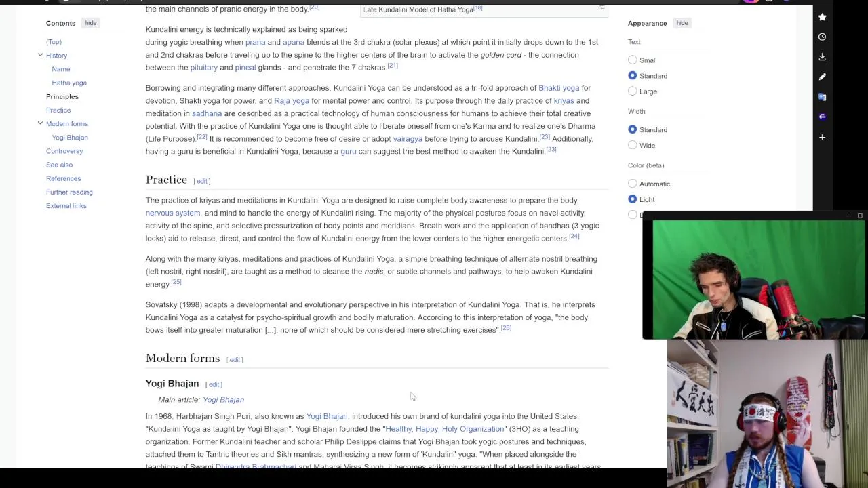Open the pineal link

click(245, 68)
